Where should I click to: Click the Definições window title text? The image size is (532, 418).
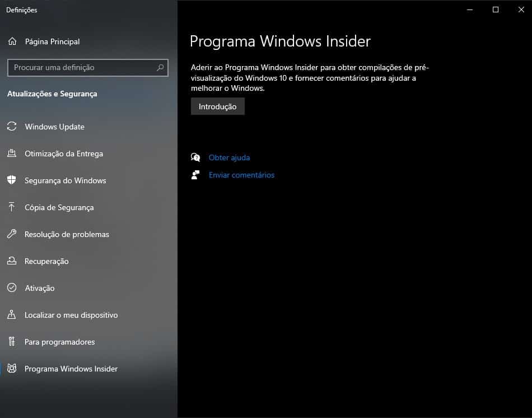click(21, 10)
